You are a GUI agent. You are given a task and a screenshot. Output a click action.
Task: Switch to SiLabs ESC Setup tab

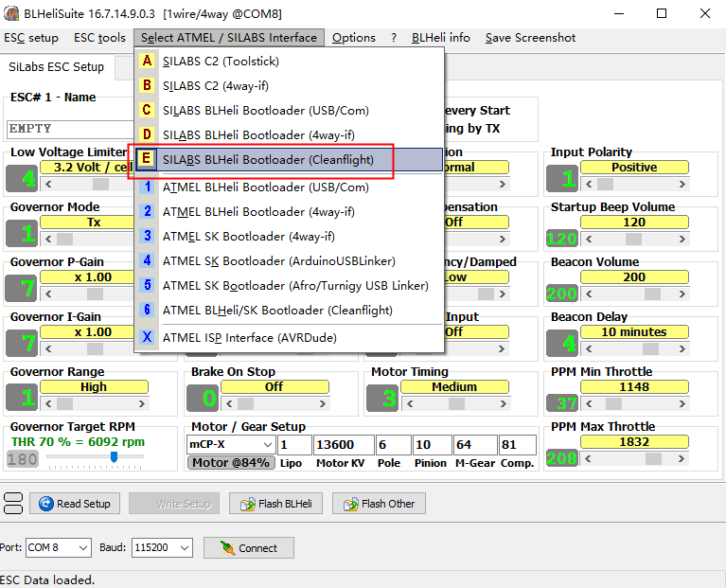click(x=57, y=67)
